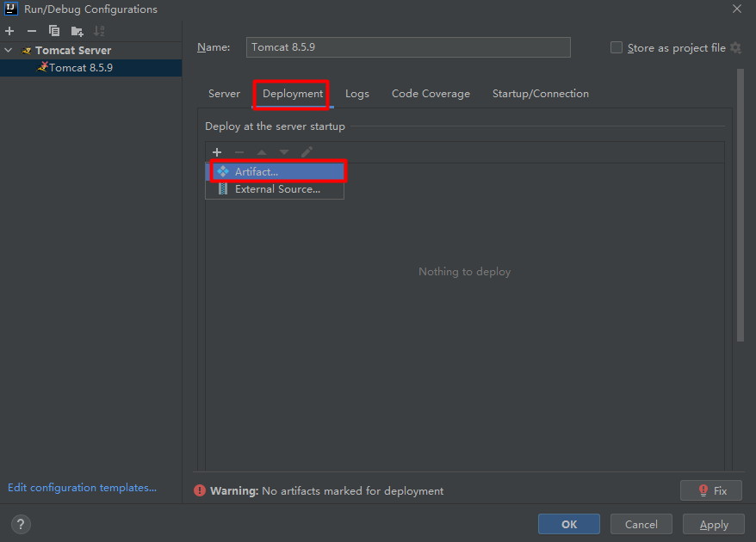This screenshot has width=756, height=542.
Task: Open the project file storage gear settings
Action: pos(735,47)
